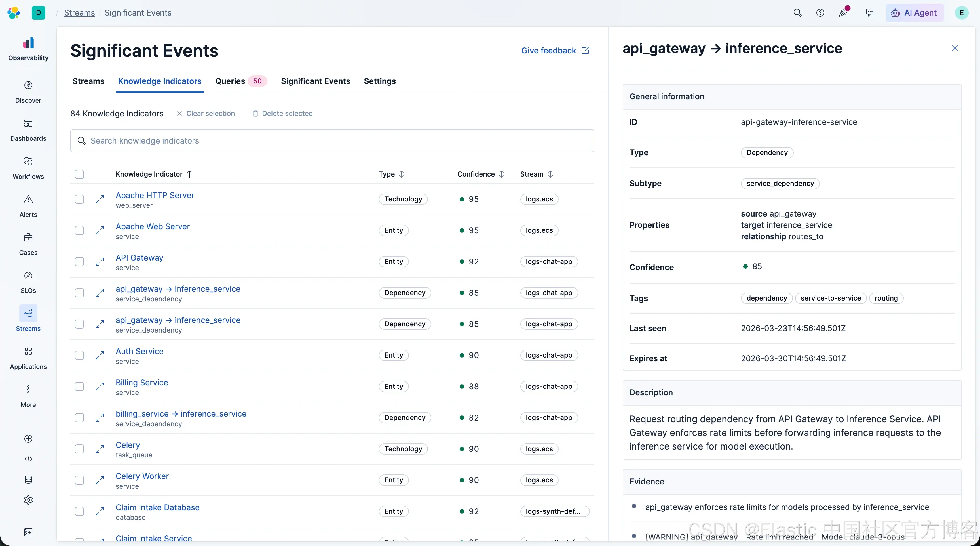Screen dimensions: 980x546
Task: Click the search magnifier in top bar
Action: point(797,13)
